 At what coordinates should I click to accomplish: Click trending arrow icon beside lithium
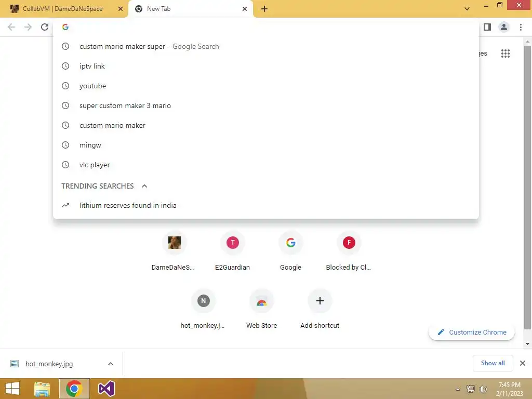pos(65,205)
